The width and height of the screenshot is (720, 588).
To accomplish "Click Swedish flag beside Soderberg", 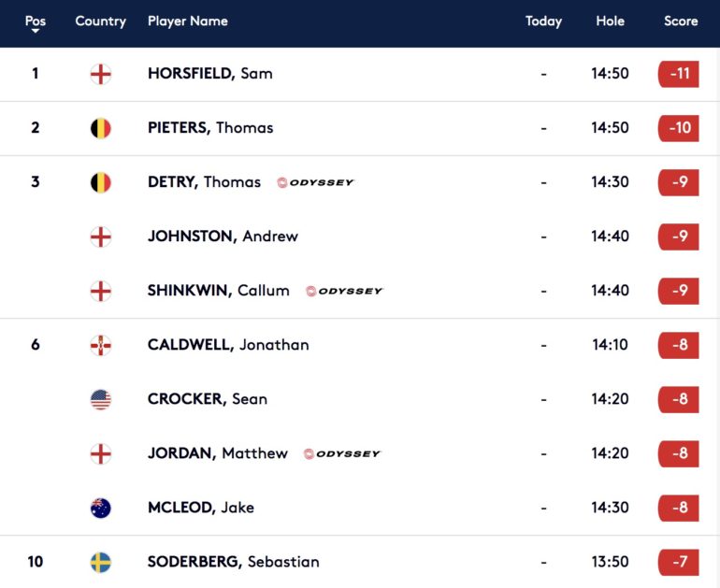I will (100, 562).
